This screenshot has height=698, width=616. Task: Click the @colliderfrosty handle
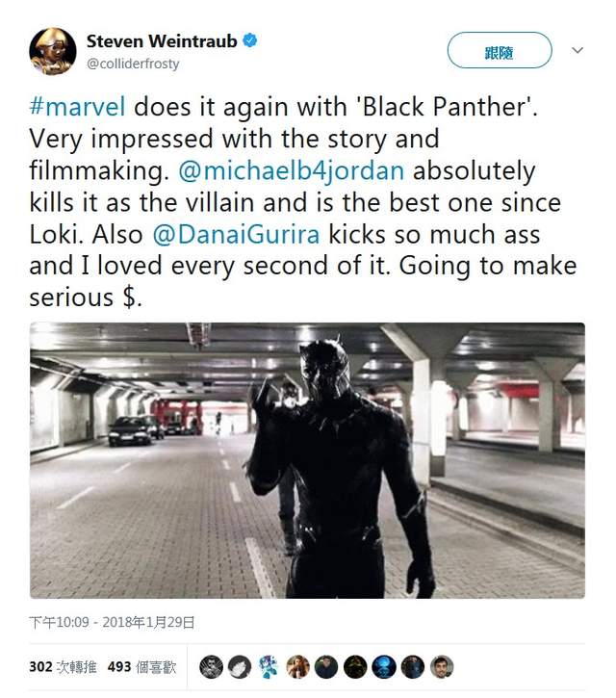click(x=133, y=64)
